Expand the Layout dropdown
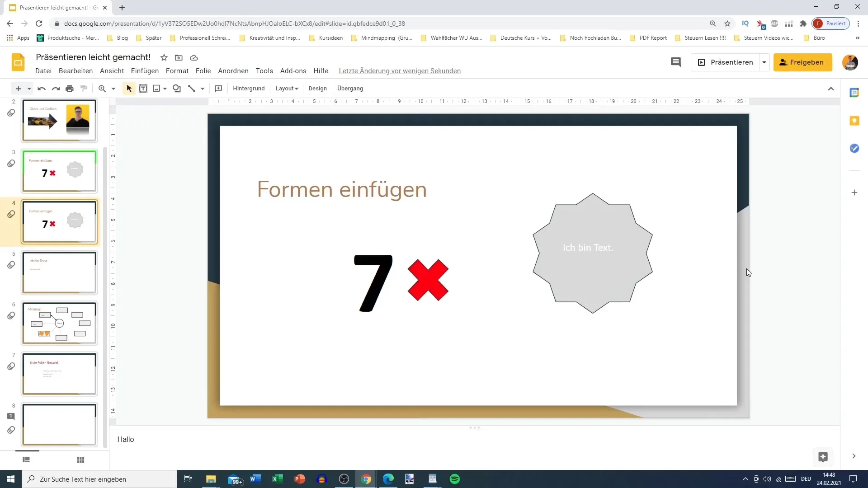Image resolution: width=868 pixels, height=488 pixels. click(x=287, y=88)
